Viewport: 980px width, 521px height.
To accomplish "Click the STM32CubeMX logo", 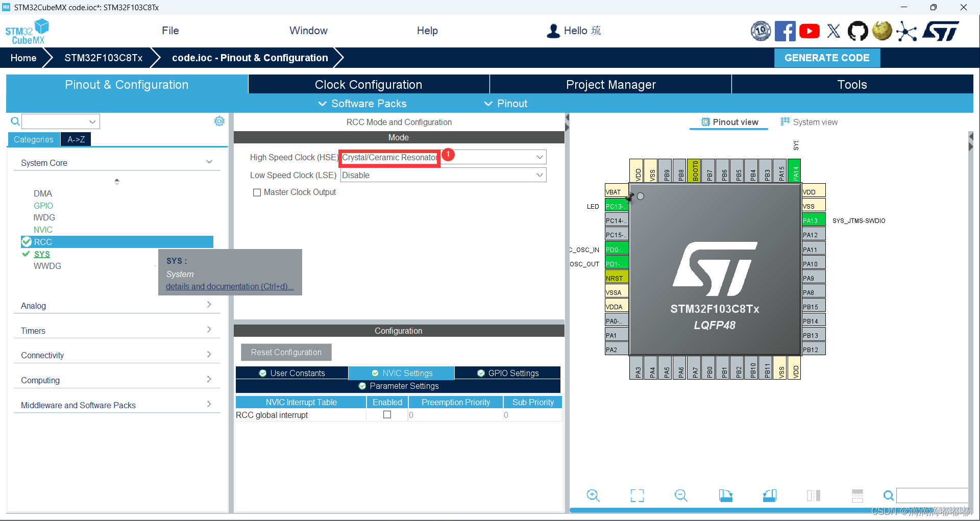I will [27, 31].
